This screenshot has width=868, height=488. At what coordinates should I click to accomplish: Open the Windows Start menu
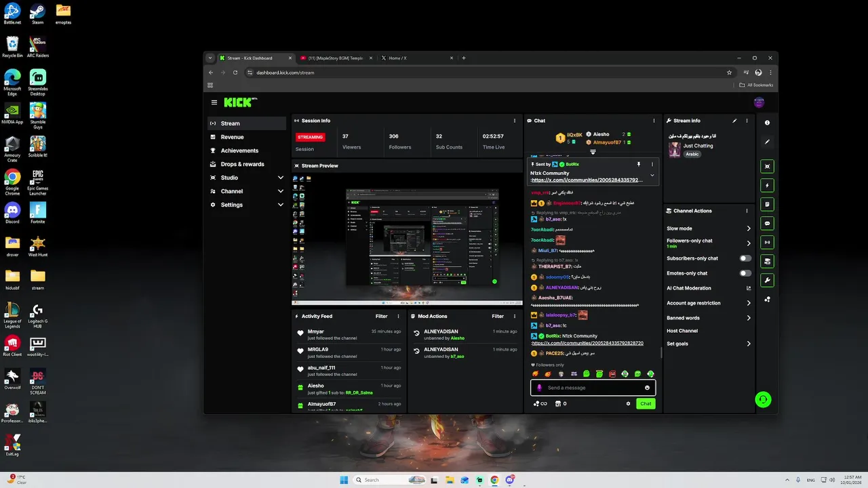(344, 480)
